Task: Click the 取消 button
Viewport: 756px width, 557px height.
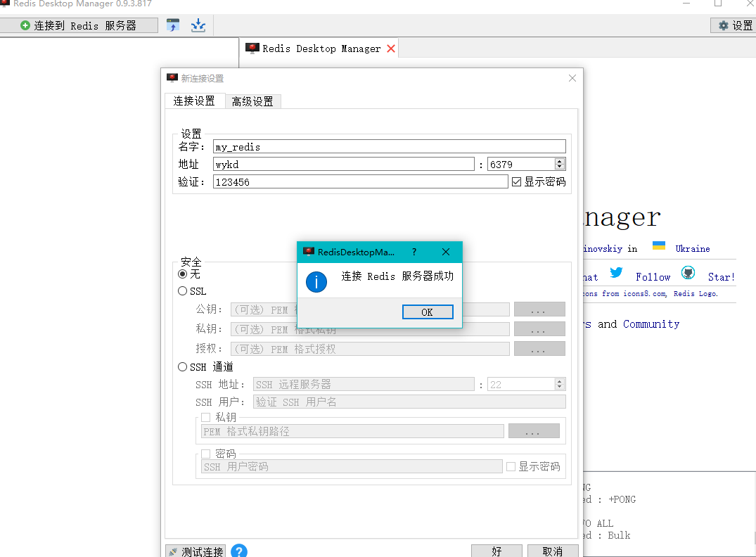Action: pos(553,551)
